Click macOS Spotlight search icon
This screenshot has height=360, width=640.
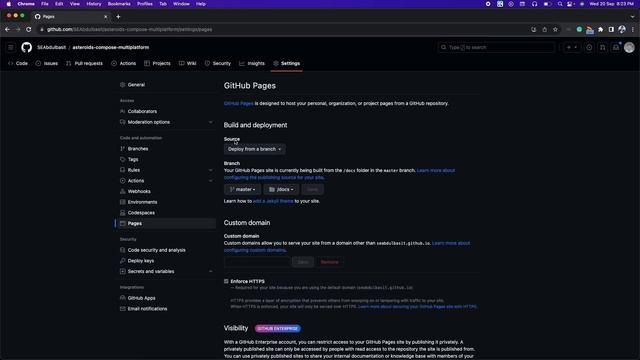560,4
